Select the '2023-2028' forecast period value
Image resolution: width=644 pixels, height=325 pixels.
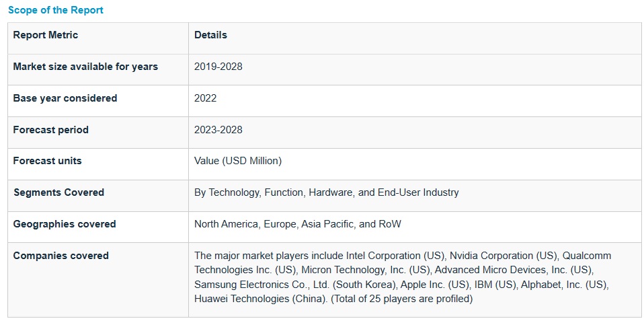coord(218,130)
